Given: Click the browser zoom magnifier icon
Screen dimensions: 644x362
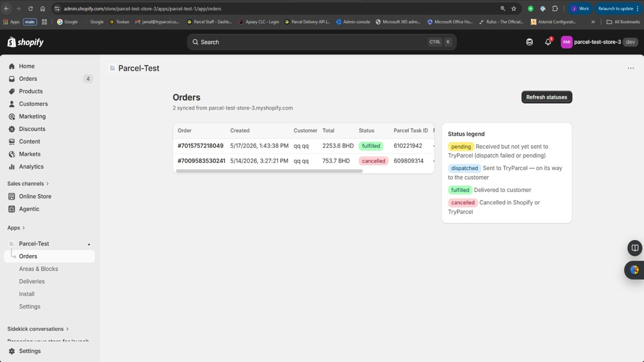Looking at the screenshot, I should pos(503,8).
